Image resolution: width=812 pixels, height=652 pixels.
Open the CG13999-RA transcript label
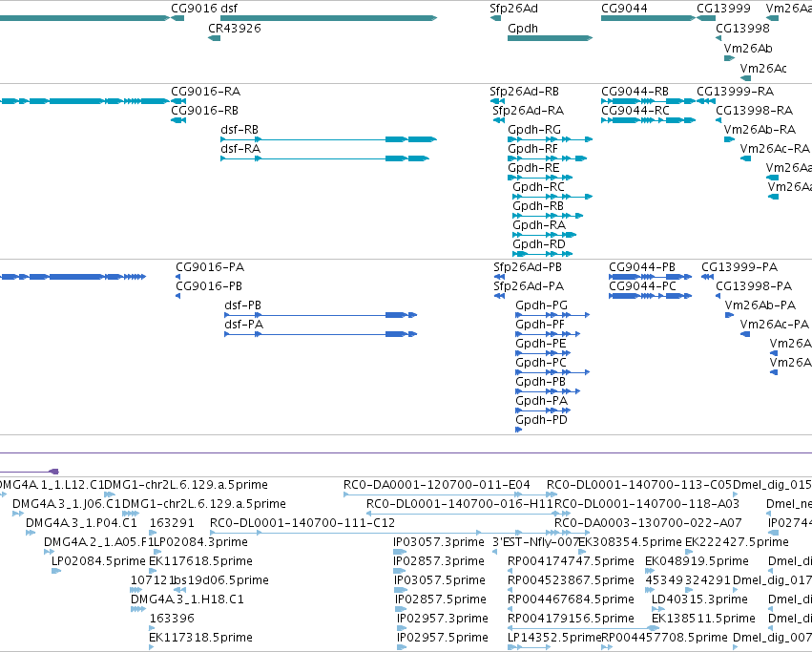pyautogui.click(x=735, y=92)
